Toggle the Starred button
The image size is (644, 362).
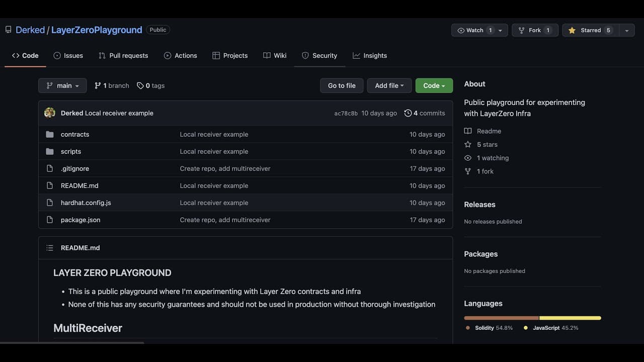point(591,30)
